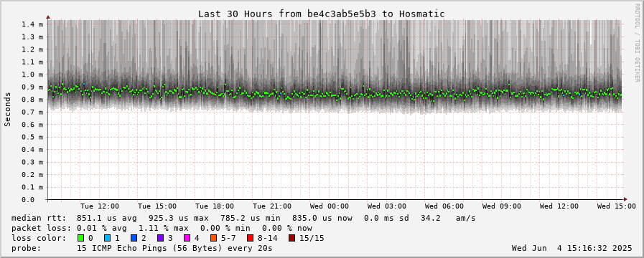Click the Wed 00:00 time axis label
This screenshot has height=258, width=644.
click(x=330, y=206)
